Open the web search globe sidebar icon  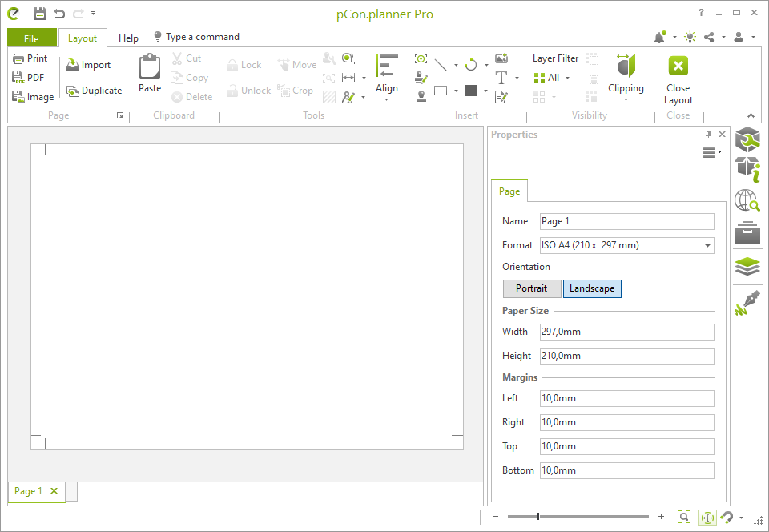(747, 200)
